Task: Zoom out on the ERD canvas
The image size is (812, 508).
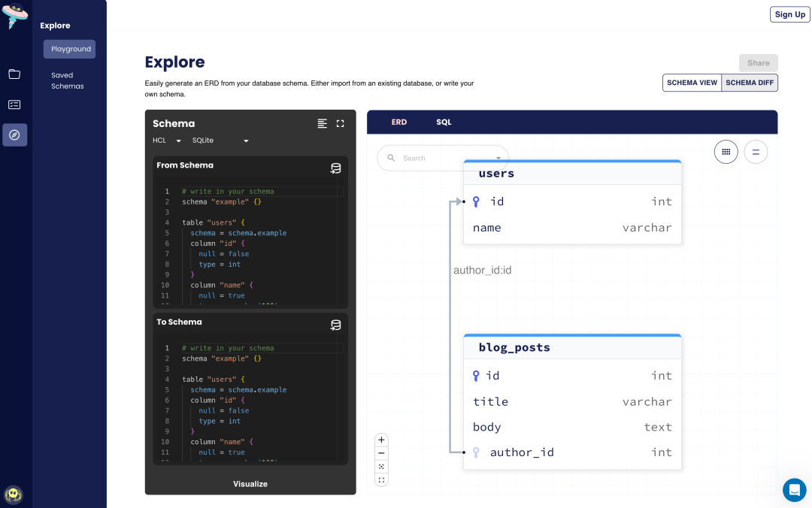Action: 381,453
